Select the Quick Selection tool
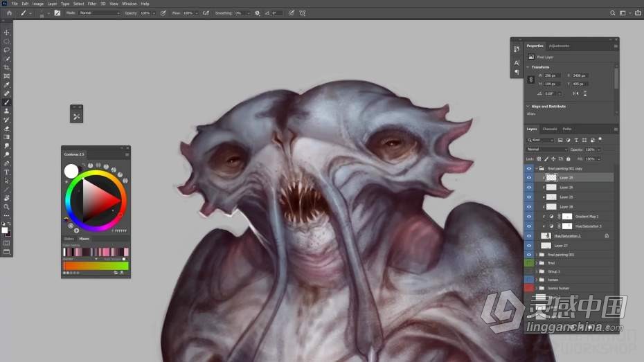644x362 pixels. [6, 59]
